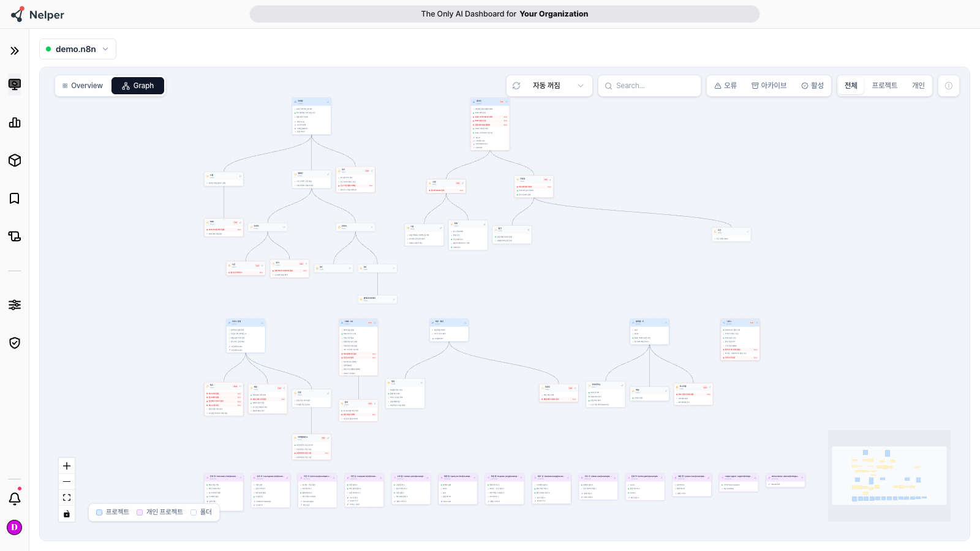980x551 pixels.
Task: Click the 개인 프로젝트 legend swatch
Action: (140, 512)
